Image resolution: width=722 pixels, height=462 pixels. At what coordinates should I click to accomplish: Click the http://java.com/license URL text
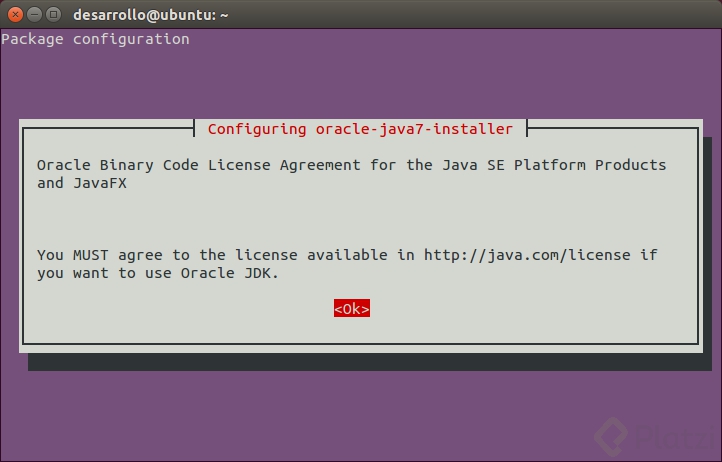pos(527,255)
